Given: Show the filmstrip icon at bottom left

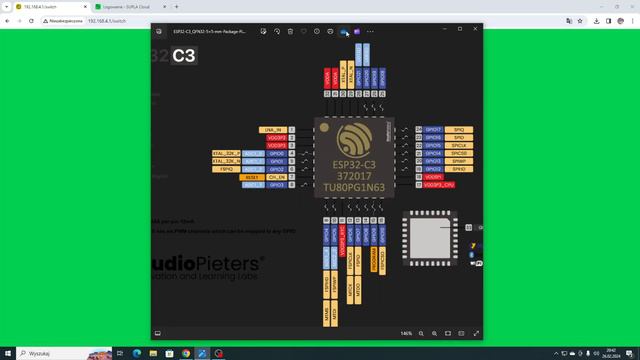Looking at the screenshot, I should (x=158, y=333).
